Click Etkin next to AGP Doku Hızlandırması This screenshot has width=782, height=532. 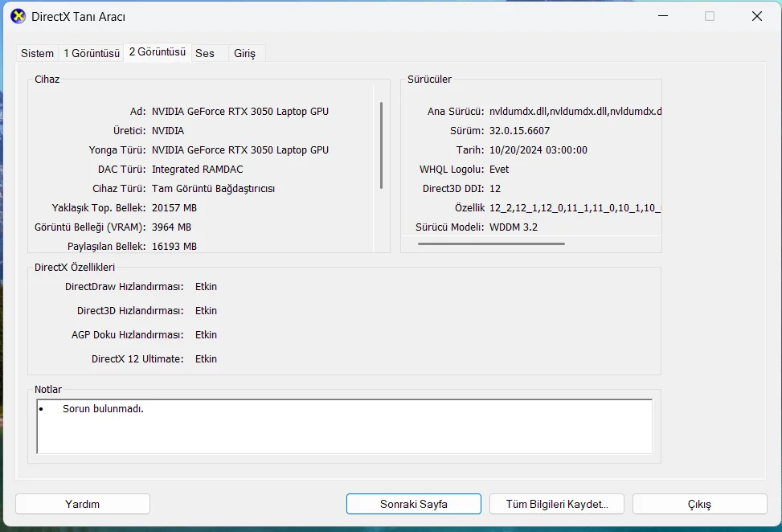tap(206, 335)
